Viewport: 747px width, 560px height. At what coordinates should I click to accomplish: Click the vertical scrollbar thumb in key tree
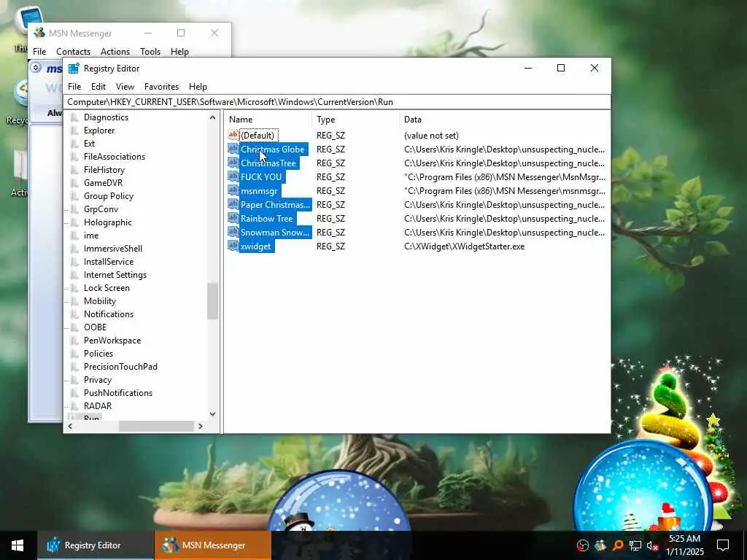click(x=212, y=301)
